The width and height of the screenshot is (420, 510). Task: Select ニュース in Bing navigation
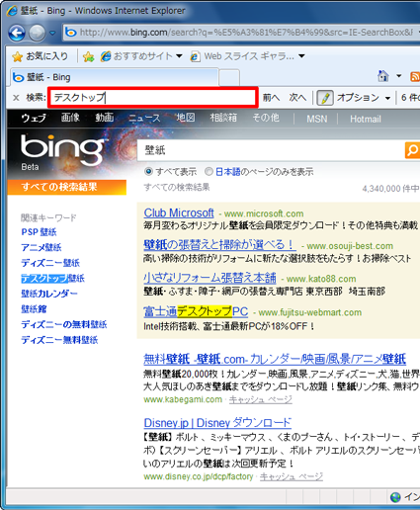[x=144, y=118]
